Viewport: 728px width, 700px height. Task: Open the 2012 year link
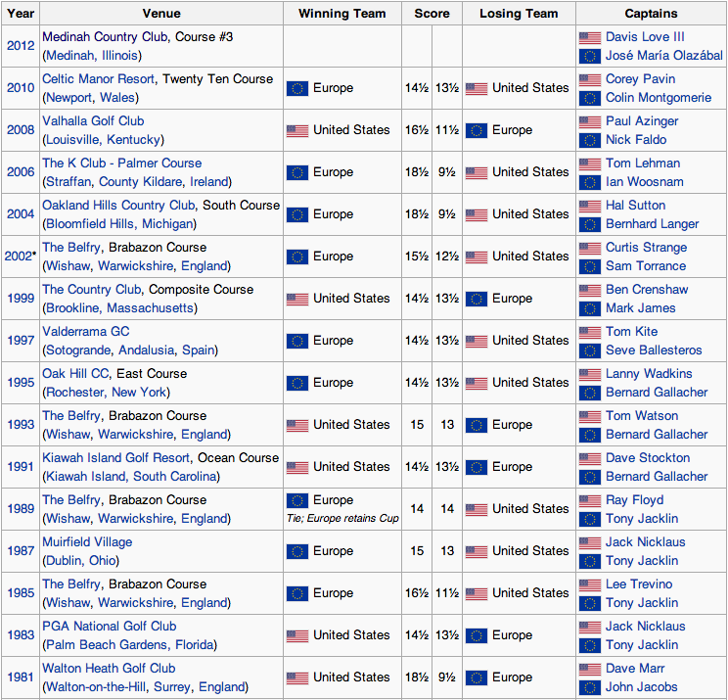[x=21, y=45]
